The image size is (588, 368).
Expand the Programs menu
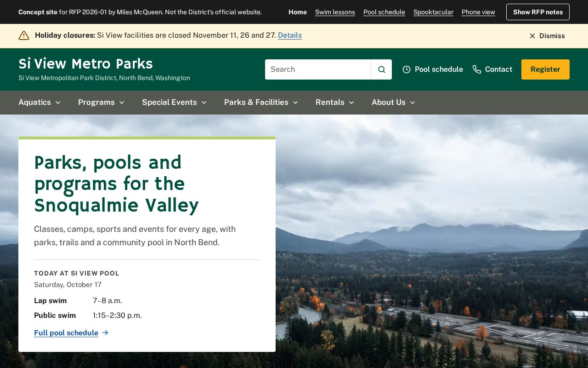click(101, 102)
